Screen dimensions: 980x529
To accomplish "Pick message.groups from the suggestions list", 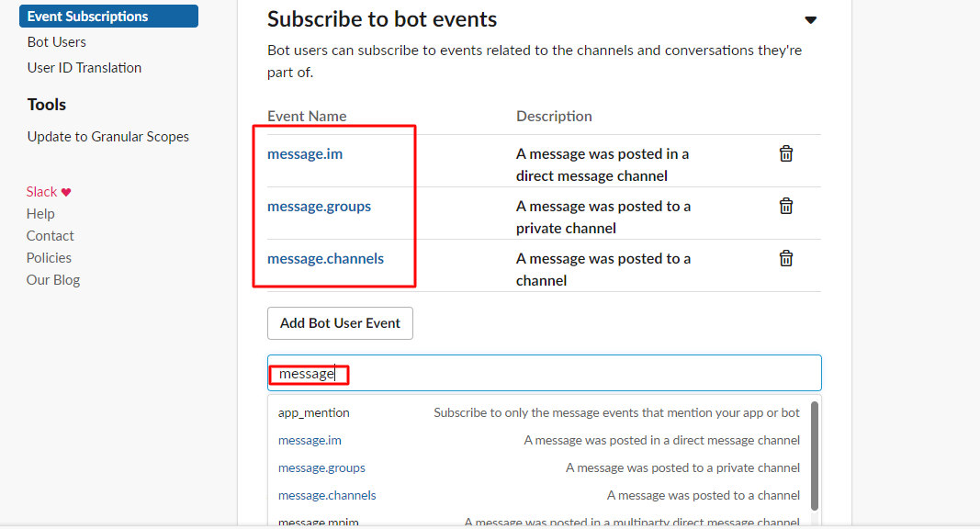I will tap(321, 468).
